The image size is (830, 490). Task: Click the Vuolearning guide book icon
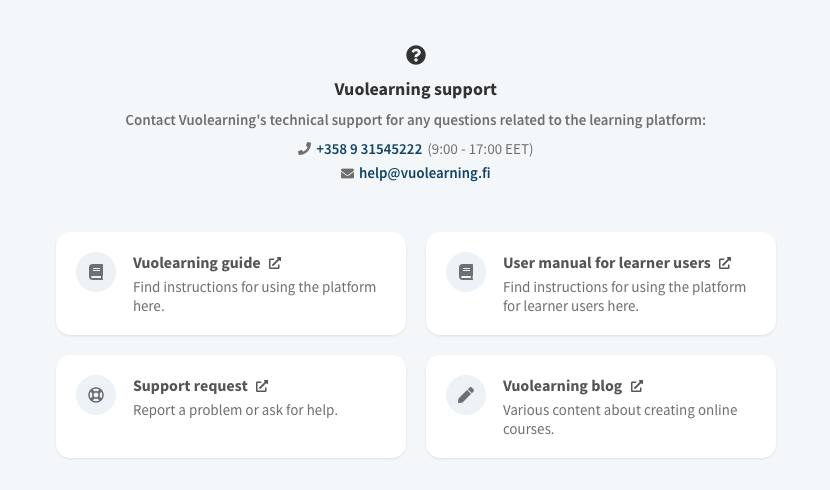[96, 272]
